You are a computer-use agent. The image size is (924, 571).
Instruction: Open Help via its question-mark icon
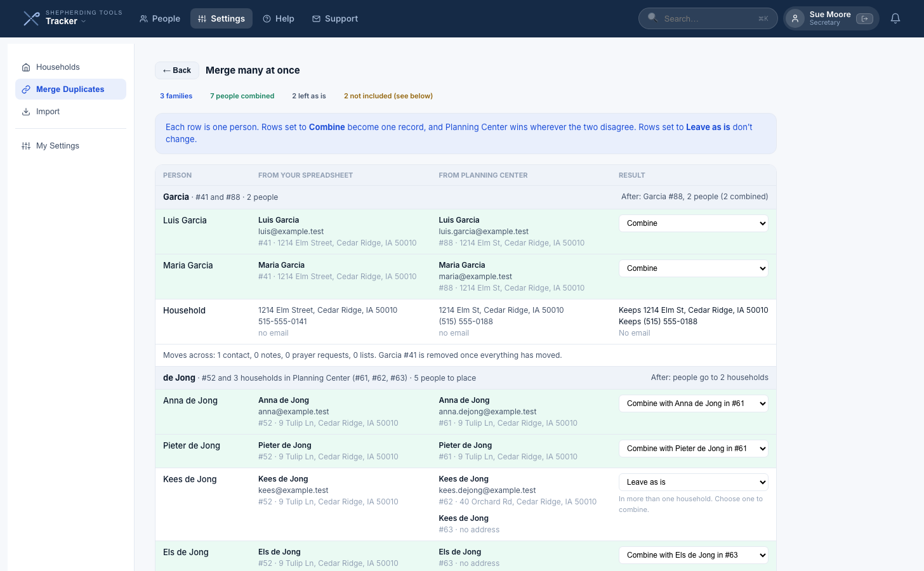click(267, 19)
